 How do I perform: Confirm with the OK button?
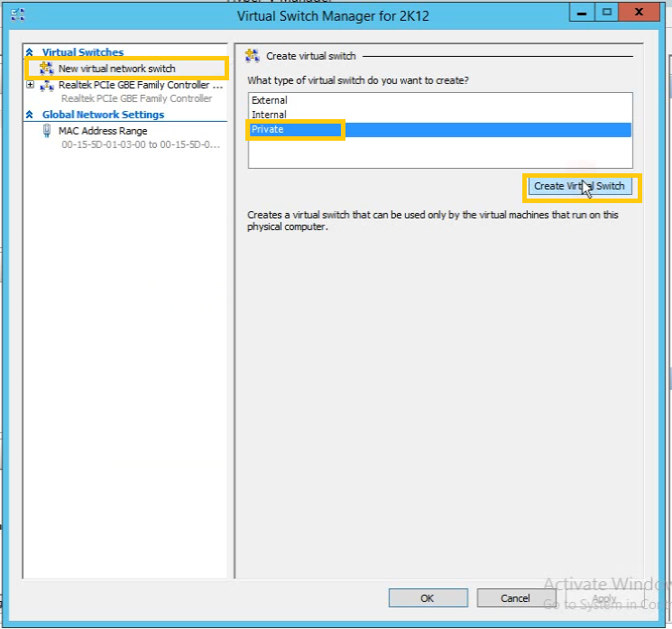point(428,597)
